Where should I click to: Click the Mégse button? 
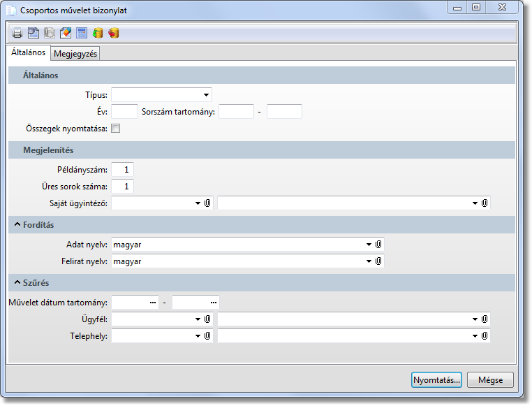(x=490, y=380)
